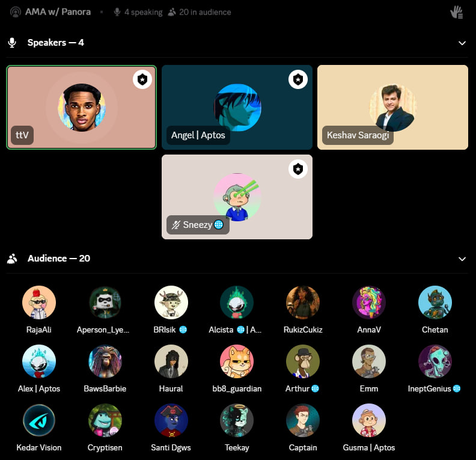The width and height of the screenshot is (476, 460).
Task: Click the 20 in audience count text
Action: [205, 12]
